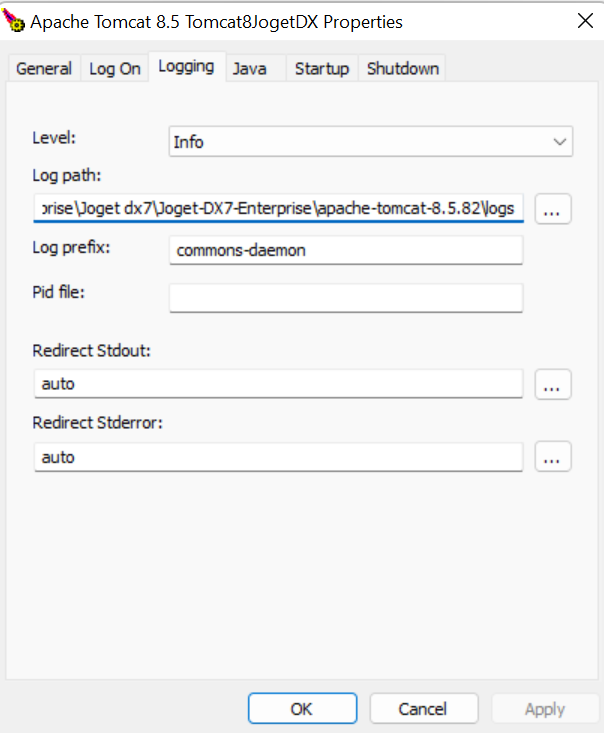Click the empty Pid file field
The width and height of the screenshot is (604, 733).
coord(346,297)
